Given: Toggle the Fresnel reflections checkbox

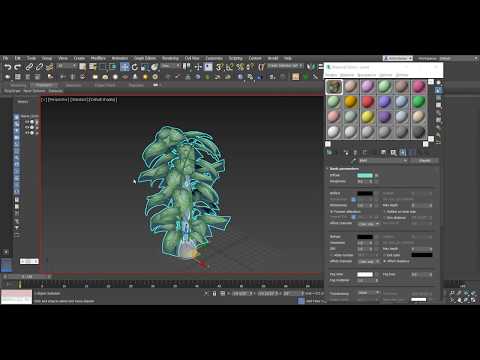Looking at the screenshot, I should coord(332,212).
